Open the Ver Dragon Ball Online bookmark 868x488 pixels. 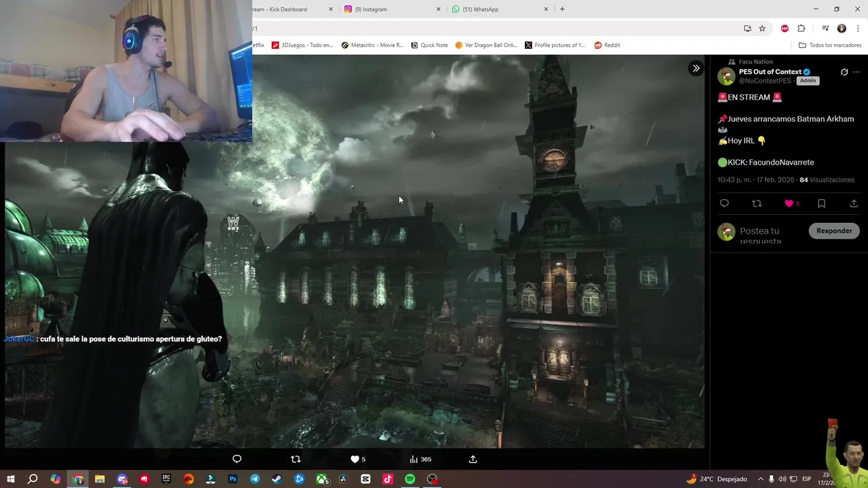(486, 45)
